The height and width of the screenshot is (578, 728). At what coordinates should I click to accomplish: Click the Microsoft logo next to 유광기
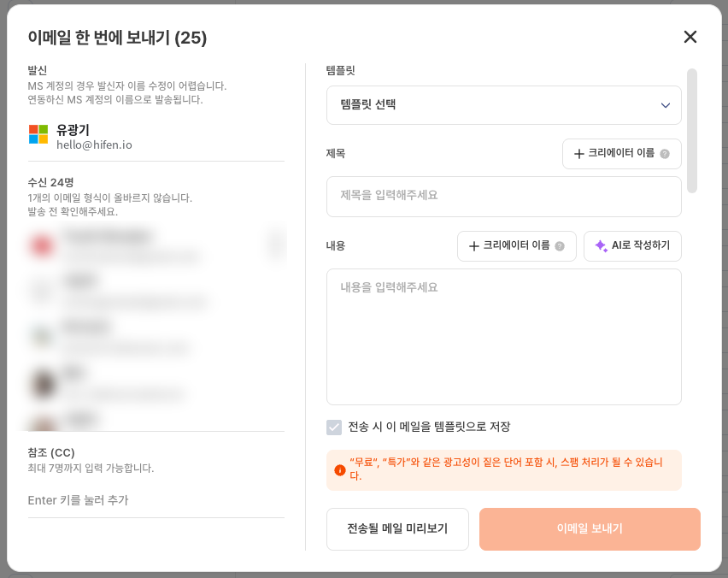38,134
